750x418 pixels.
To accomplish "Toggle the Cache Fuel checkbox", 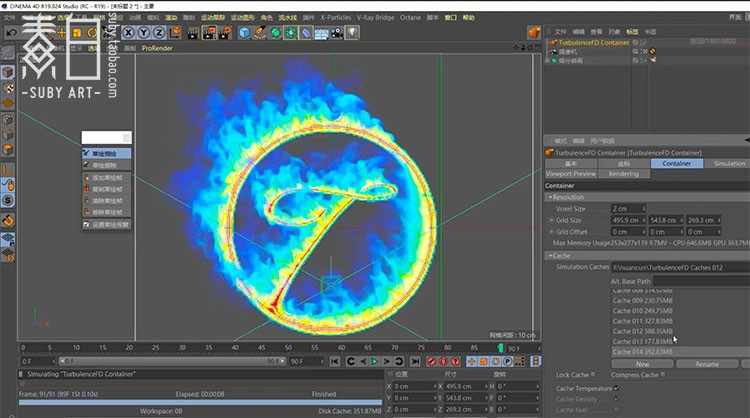I will [x=616, y=409].
